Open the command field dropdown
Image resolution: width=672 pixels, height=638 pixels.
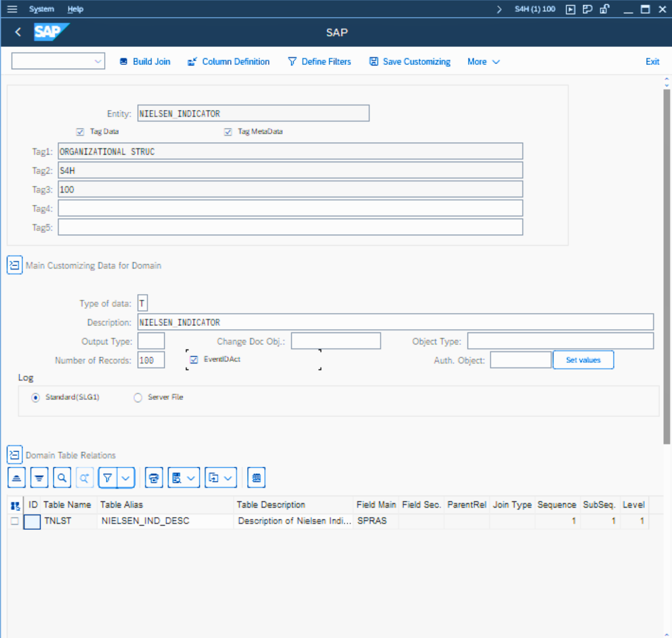98,61
